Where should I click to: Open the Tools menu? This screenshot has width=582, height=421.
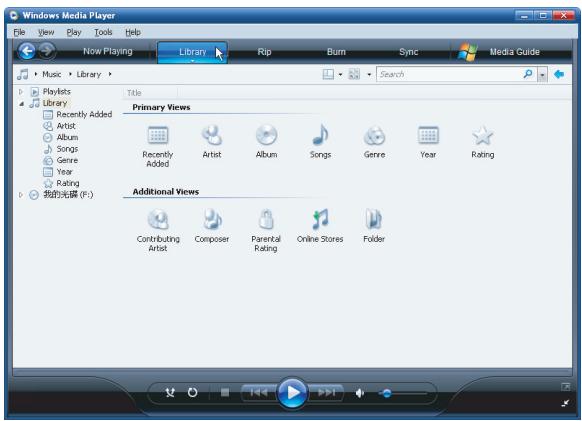(103, 32)
